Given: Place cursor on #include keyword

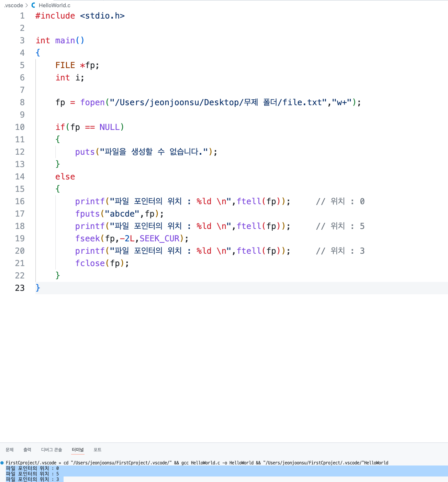Looking at the screenshot, I should click(x=55, y=16).
